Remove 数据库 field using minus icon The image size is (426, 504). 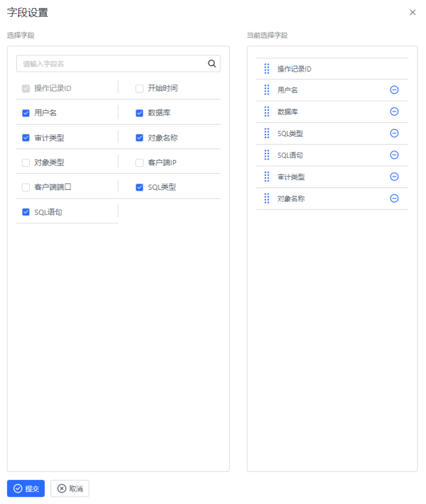tap(394, 112)
